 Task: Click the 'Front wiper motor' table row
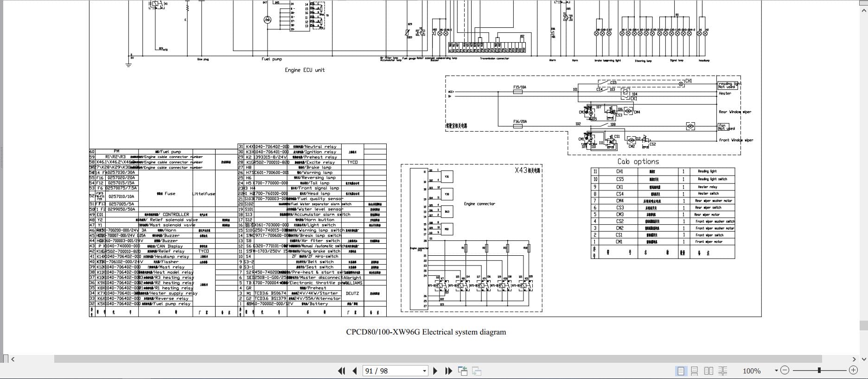[663, 242]
